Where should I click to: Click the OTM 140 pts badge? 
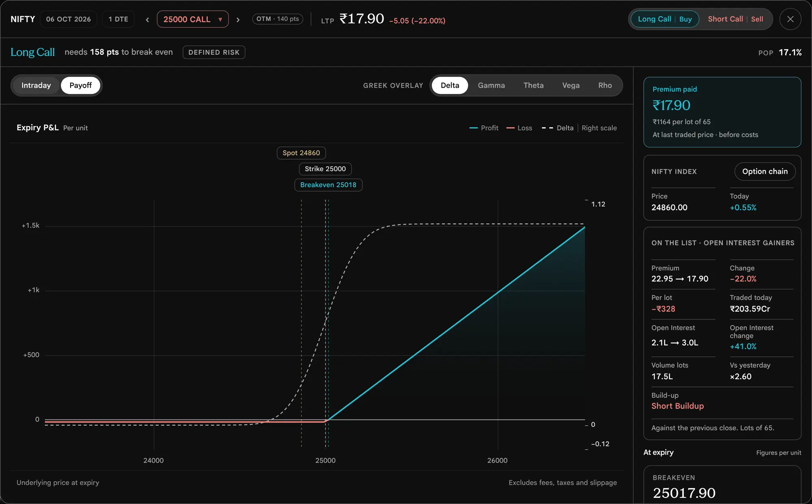tap(278, 19)
